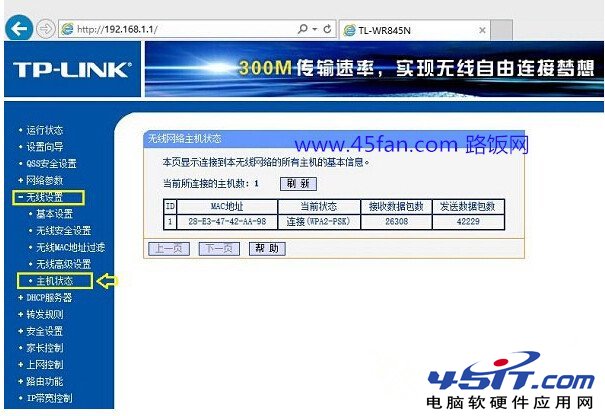Click the browser forward arrow button

click(x=44, y=30)
